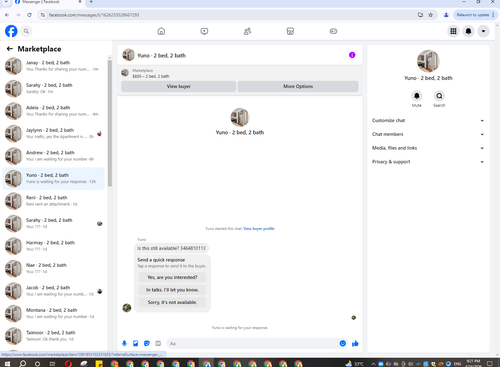Open the Gaming icon in top navigation
This screenshot has height=367, width=500.
[x=333, y=31]
